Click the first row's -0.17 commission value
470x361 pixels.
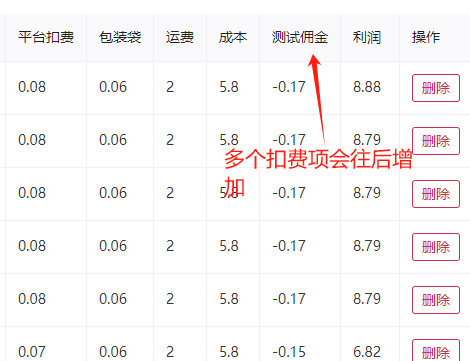[289, 87]
